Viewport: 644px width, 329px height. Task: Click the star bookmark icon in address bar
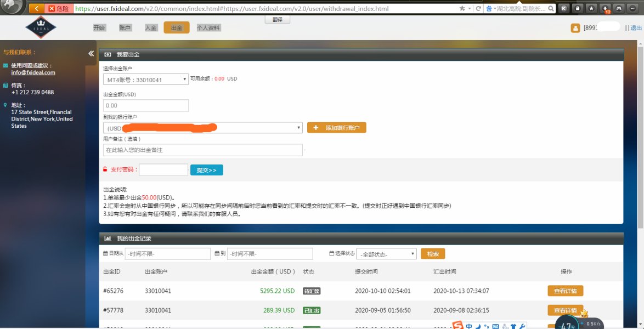(x=462, y=9)
